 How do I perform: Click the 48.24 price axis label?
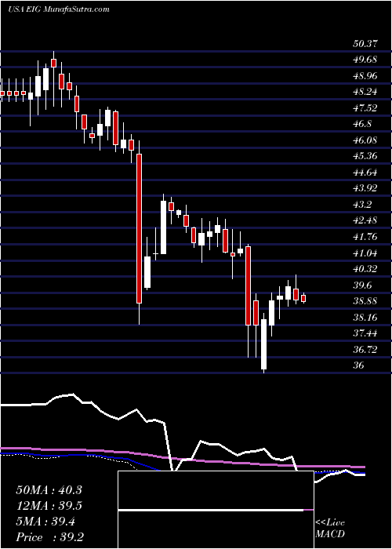click(365, 92)
